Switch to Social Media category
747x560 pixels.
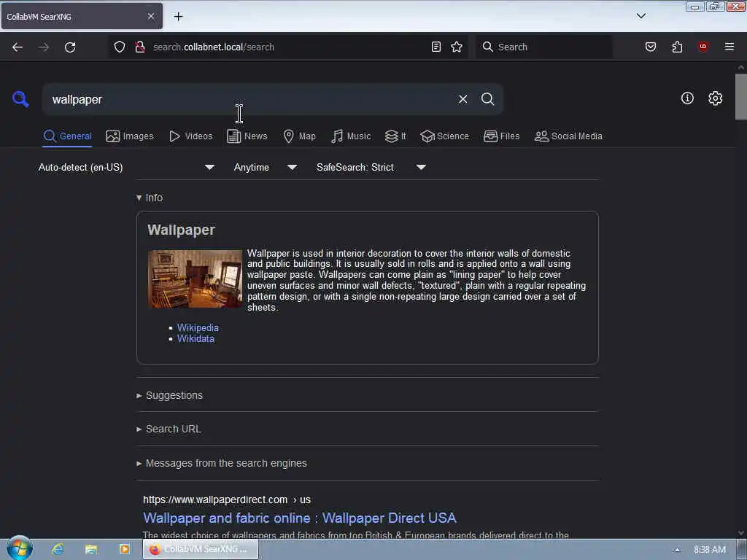[x=568, y=136]
